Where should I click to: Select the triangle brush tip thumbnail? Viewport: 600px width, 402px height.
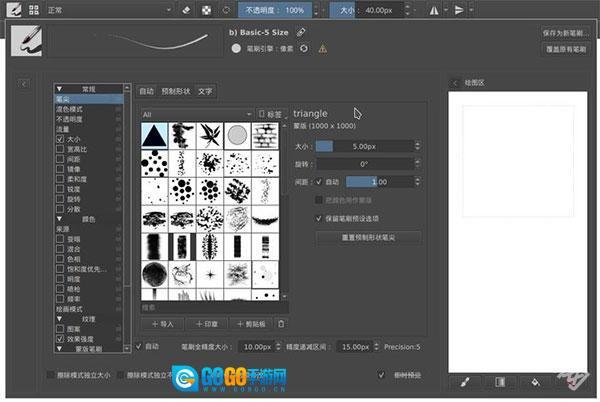coord(153,134)
